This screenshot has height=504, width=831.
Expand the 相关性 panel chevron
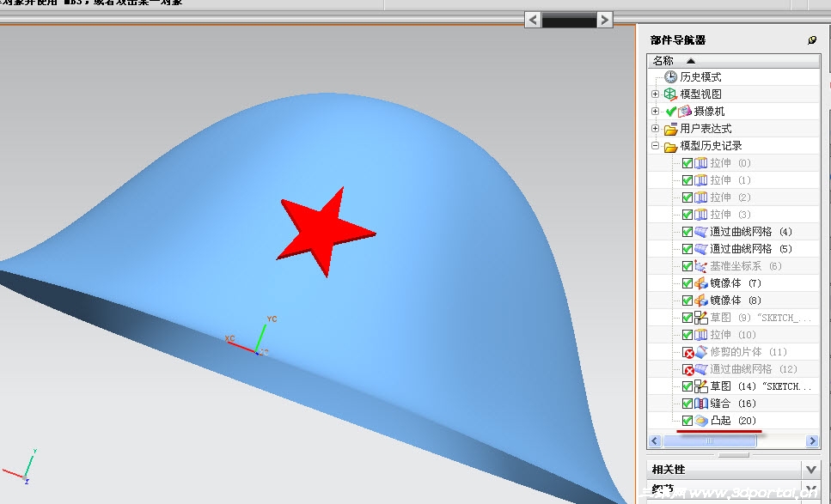(811, 469)
